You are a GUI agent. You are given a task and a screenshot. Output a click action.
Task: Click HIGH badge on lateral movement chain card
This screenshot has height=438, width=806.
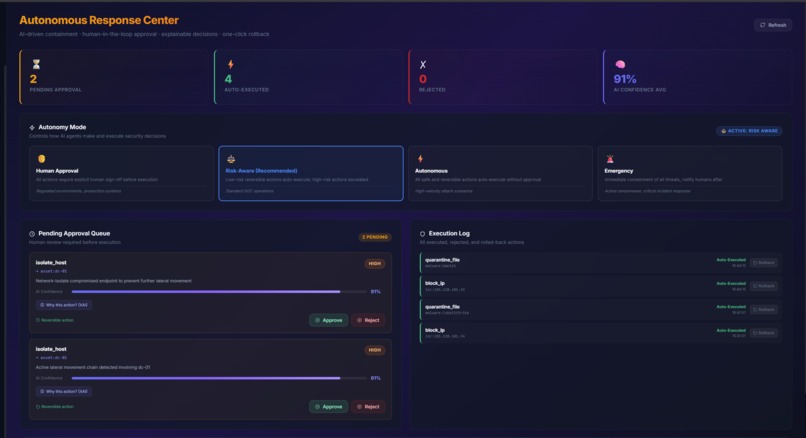coord(375,350)
